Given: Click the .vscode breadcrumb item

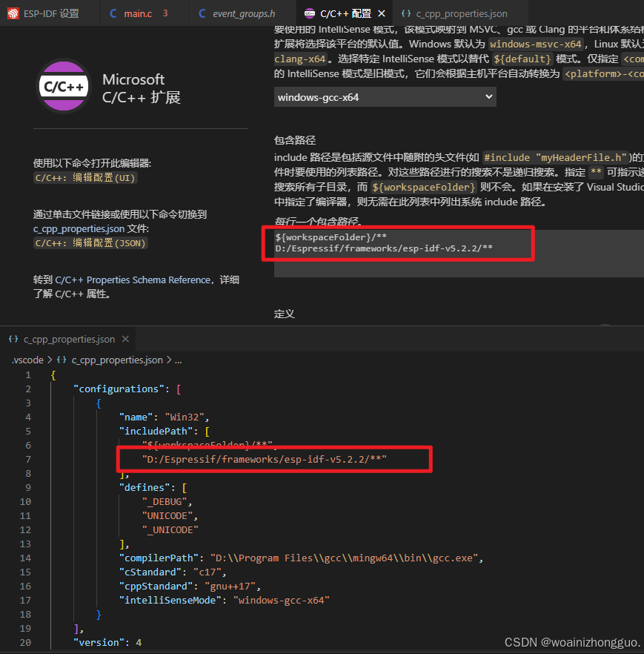Looking at the screenshot, I should [x=27, y=360].
